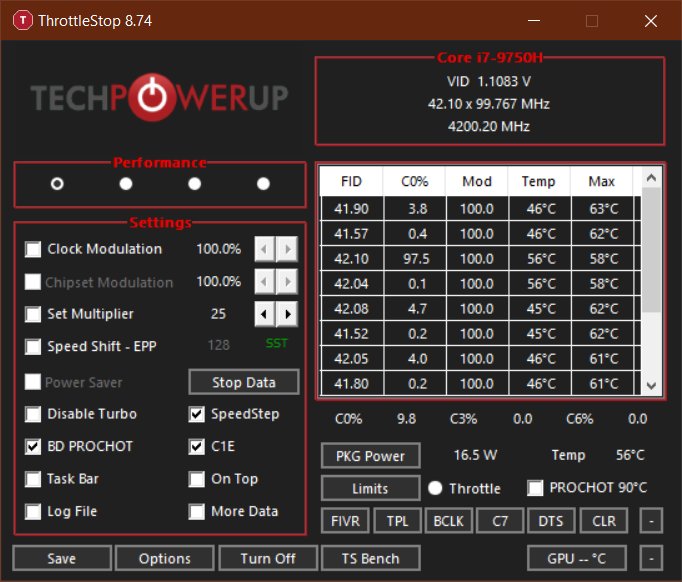Open the TPL power limits window
Image resolution: width=682 pixels, height=582 pixels.
coord(398,521)
